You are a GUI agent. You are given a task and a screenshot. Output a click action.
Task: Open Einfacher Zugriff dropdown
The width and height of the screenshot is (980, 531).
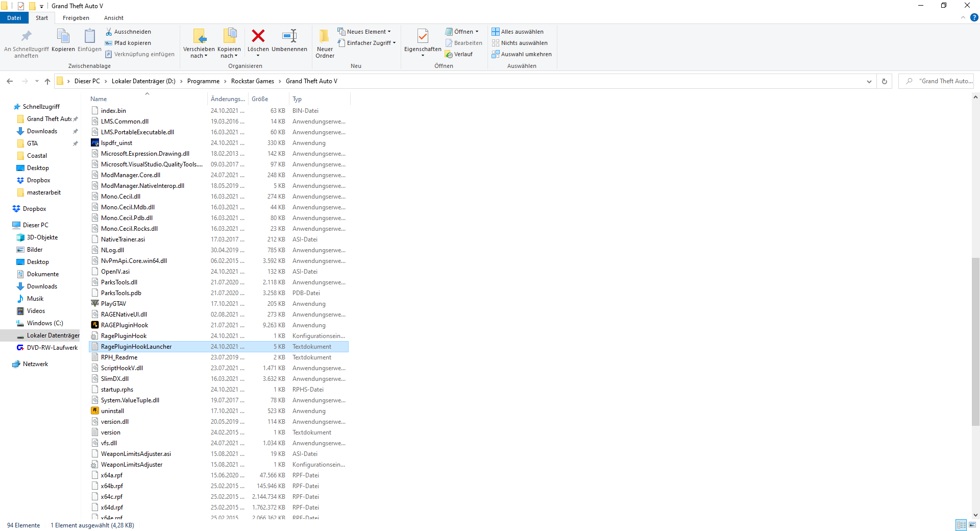point(366,43)
